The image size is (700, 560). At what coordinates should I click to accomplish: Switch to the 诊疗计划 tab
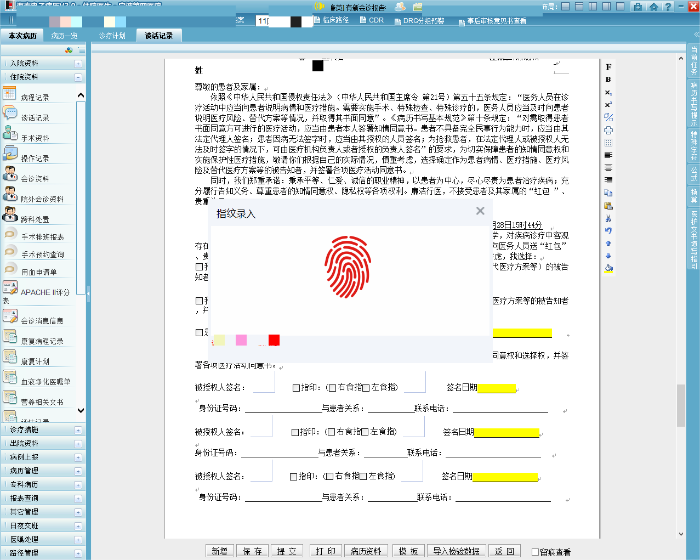coord(112,36)
